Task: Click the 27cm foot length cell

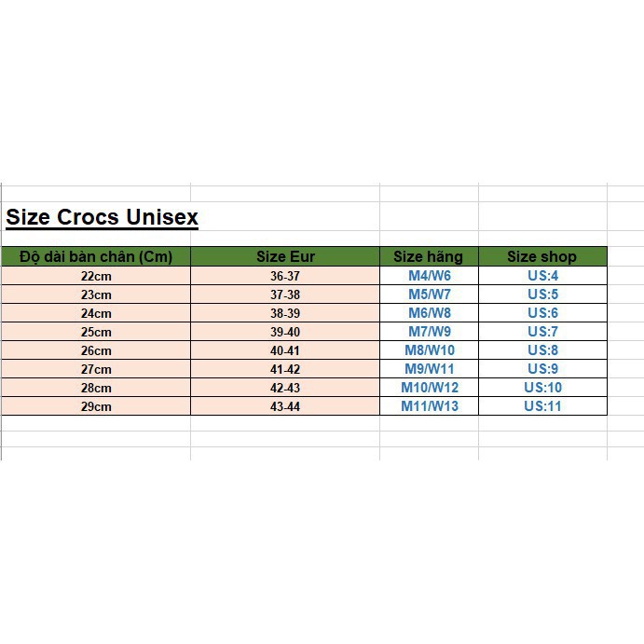Action: click(96, 369)
